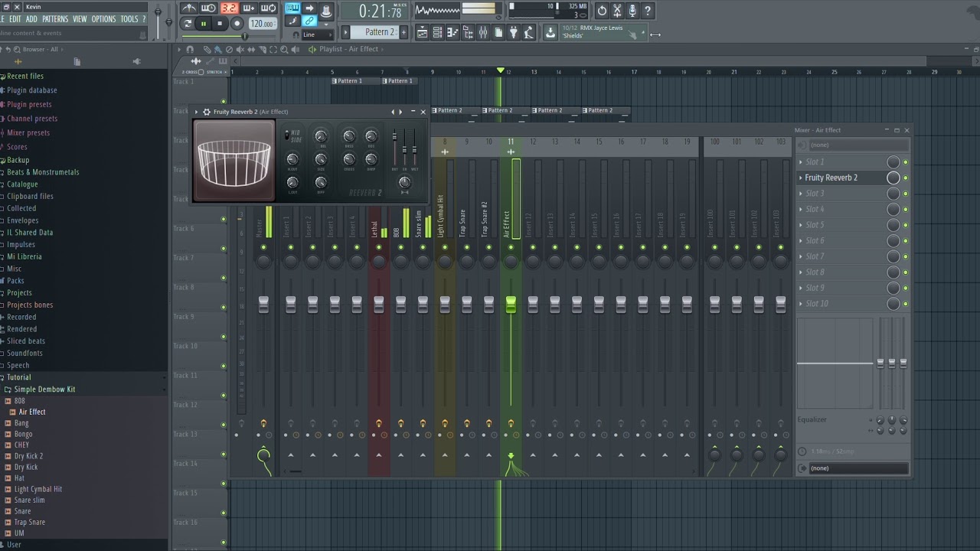This screenshot has height=551, width=980.
Task: Adjust Fruity Reeverb 2 mix level knob
Action: pyautogui.click(x=893, y=178)
